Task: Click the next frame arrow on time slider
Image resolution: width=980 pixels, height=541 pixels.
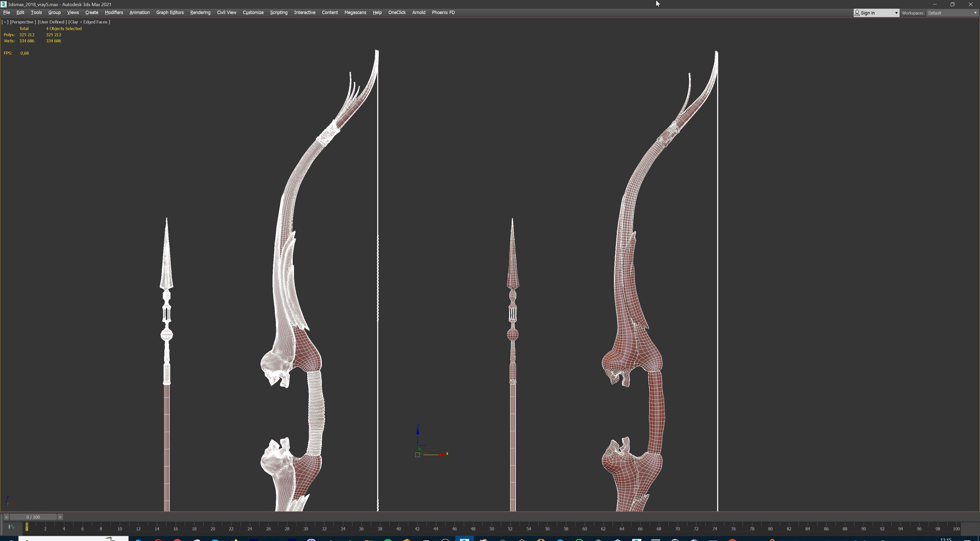Action: click(x=60, y=517)
